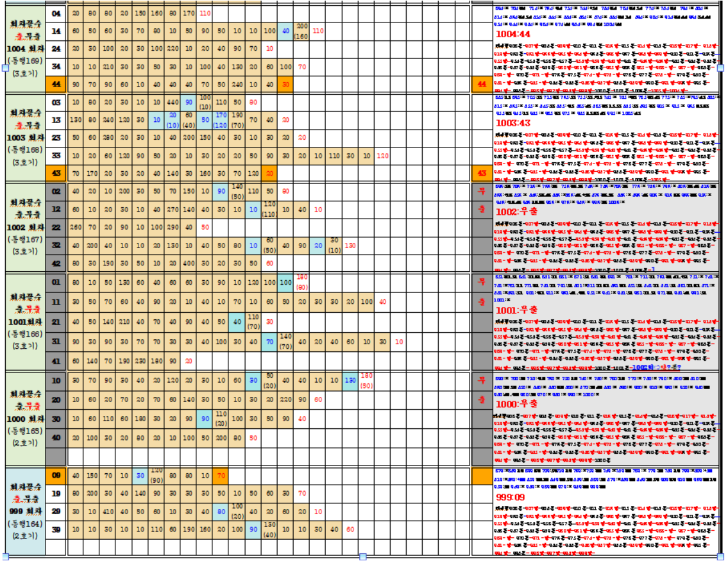Click the left orange row header 44
Screen dimensions: 728x561
click(56, 84)
